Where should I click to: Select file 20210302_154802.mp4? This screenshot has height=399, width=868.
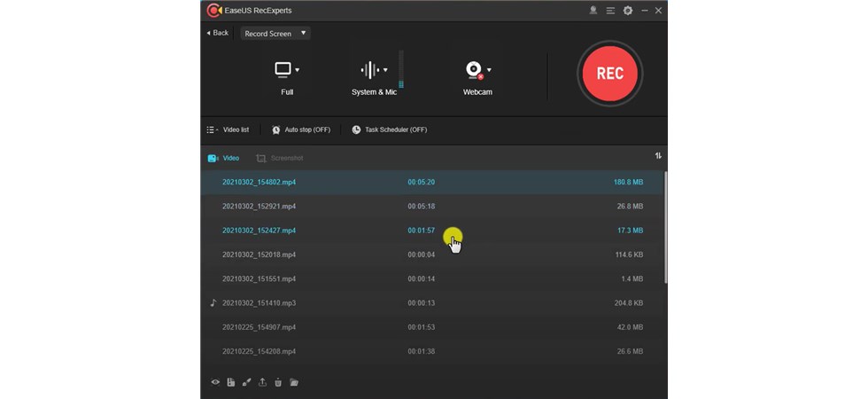pyautogui.click(x=432, y=183)
